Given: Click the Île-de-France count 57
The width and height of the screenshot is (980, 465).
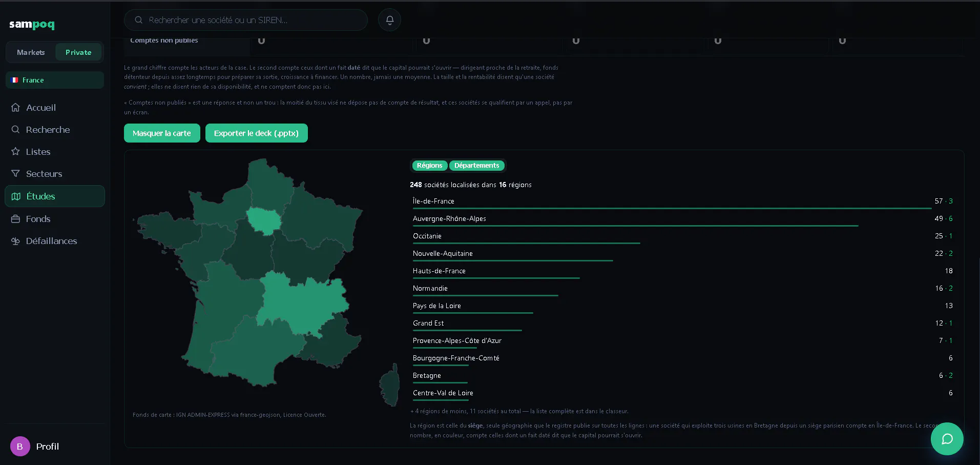Looking at the screenshot, I should pyautogui.click(x=939, y=201).
